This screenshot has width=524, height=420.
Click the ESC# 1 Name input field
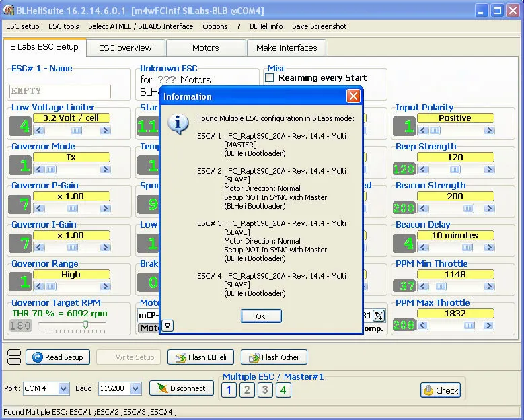point(61,91)
